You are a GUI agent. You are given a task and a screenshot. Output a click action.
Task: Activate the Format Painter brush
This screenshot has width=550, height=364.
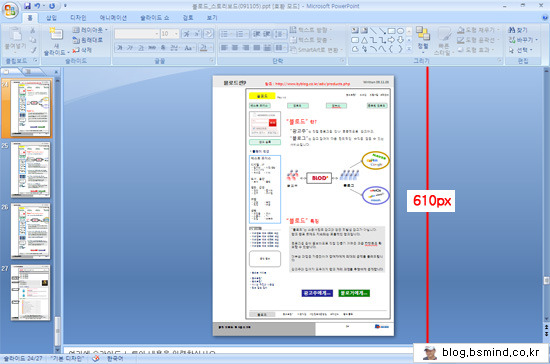point(34,50)
